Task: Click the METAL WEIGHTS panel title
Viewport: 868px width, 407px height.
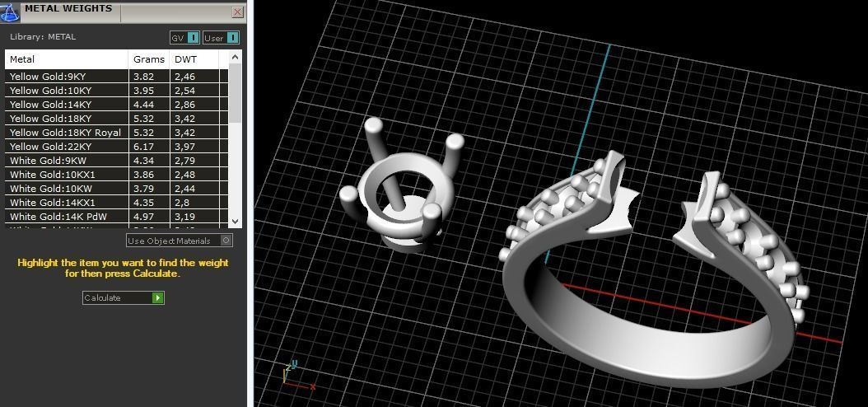Action: (x=68, y=8)
